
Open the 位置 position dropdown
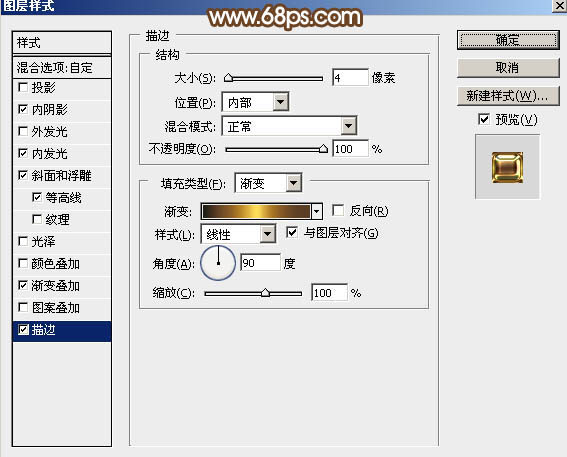(255, 102)
